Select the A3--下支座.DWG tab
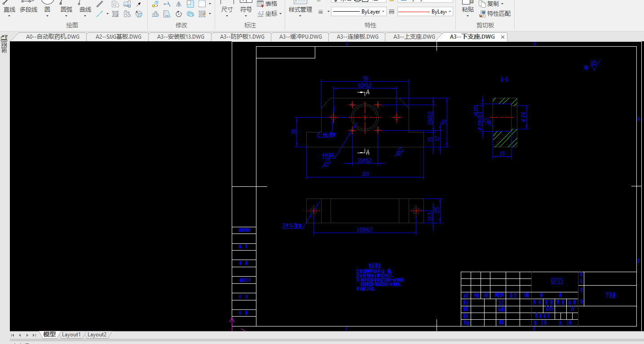This screenshot has width=644, height=344. (472, 37)
